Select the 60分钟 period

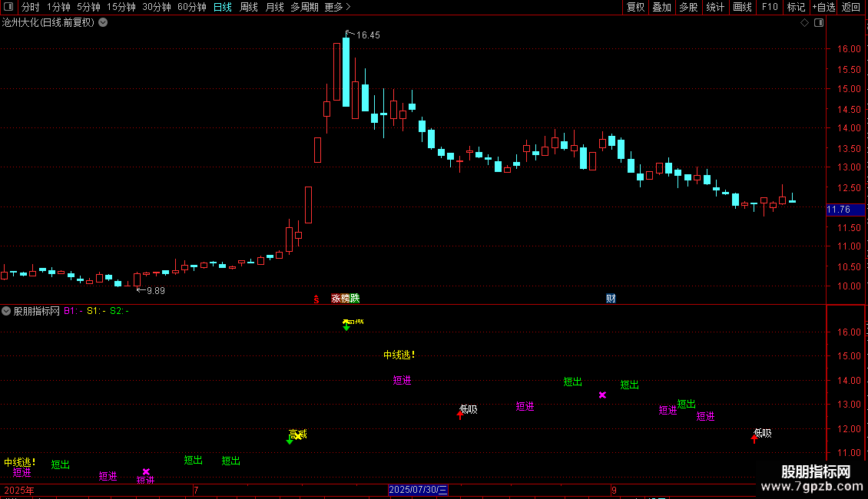coord(191,7)
